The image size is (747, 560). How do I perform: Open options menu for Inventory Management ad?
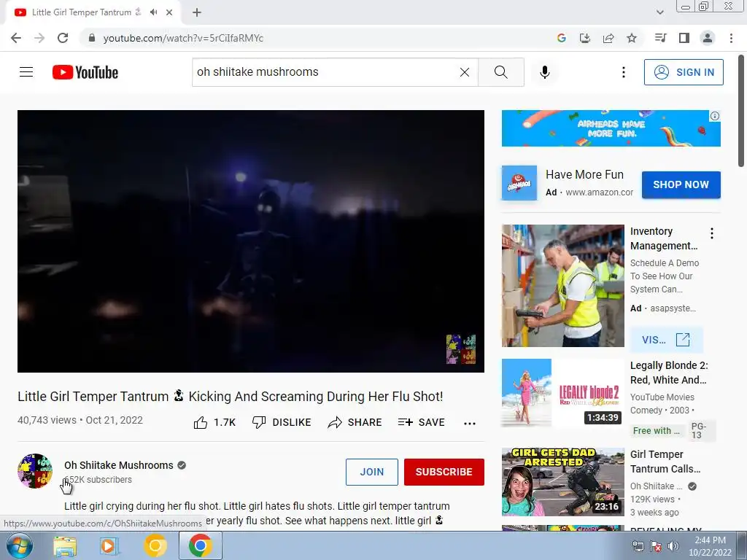(x=712, y=233)
